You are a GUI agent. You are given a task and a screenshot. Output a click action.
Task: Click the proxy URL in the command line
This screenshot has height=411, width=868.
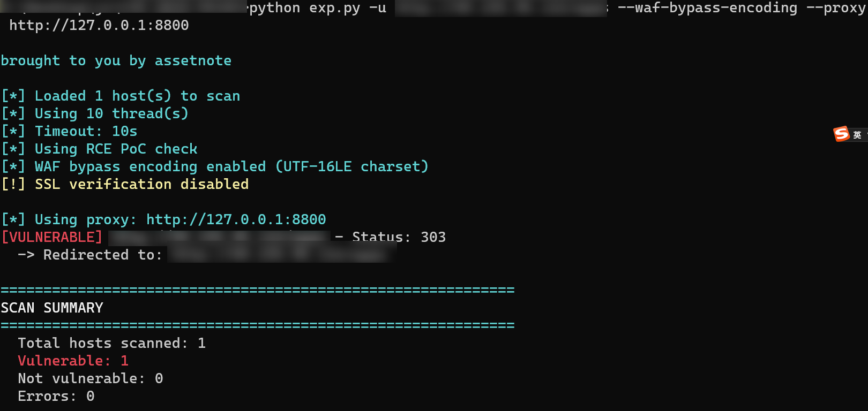coord(99,25)
